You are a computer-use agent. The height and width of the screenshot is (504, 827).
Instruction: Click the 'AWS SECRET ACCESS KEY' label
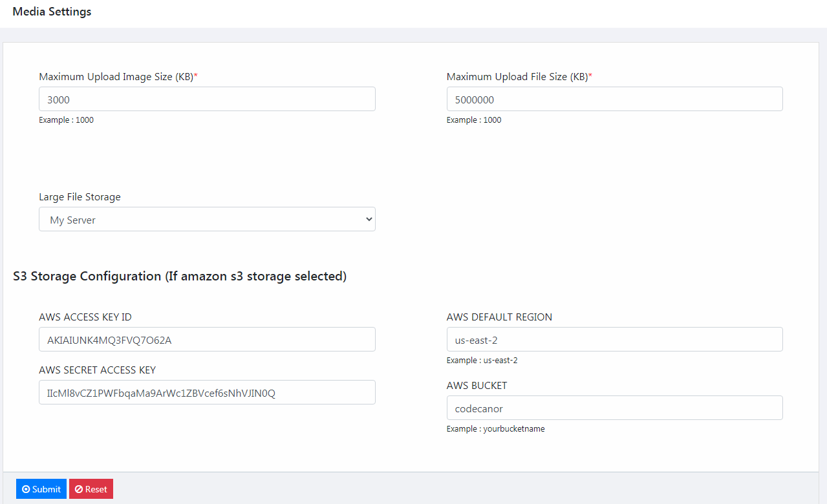[97, 370]
